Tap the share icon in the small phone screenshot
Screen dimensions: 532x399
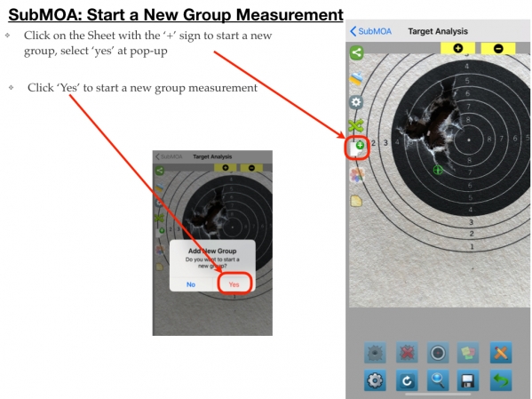(x=160, y=171)
